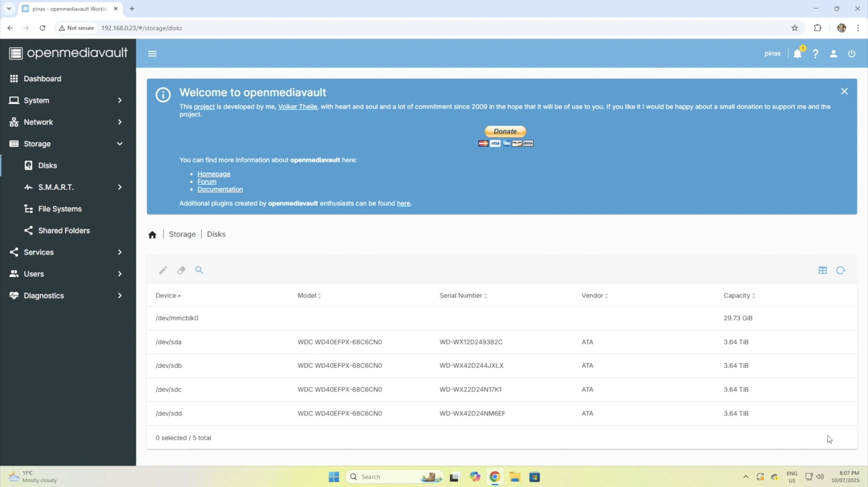
Task: Open the notifications bell
Action: coord(797,54)
